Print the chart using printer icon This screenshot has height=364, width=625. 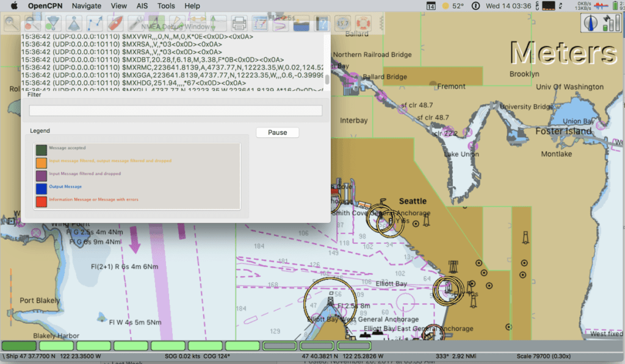pos(239,24)
